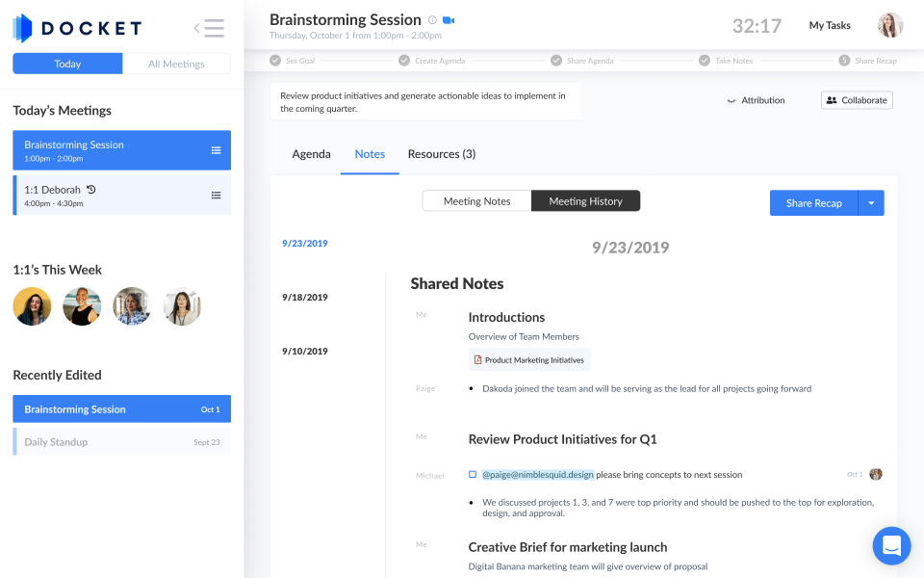Open the info icon next to Brainstorming Session
The width and height of the screenshot is (924, 578).
(431, 18)
